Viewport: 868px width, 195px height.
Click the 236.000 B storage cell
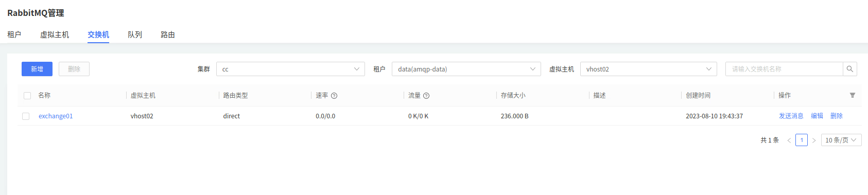(x=515, y=116)
